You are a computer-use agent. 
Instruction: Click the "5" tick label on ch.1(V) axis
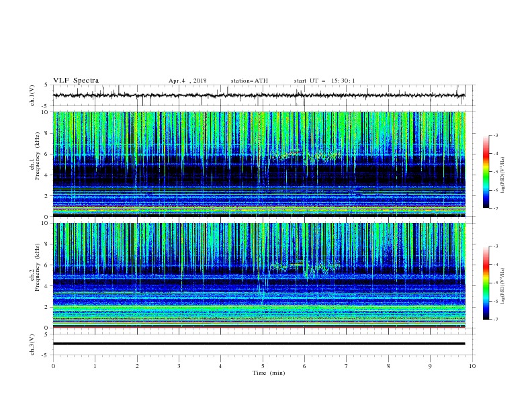[47, 85]
